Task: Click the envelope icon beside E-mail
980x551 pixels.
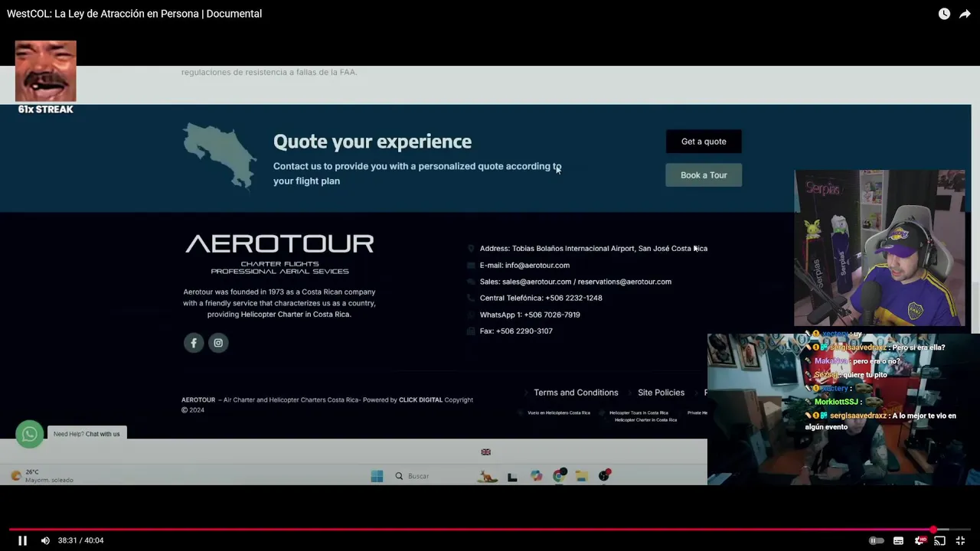Action: coord(471,266)
